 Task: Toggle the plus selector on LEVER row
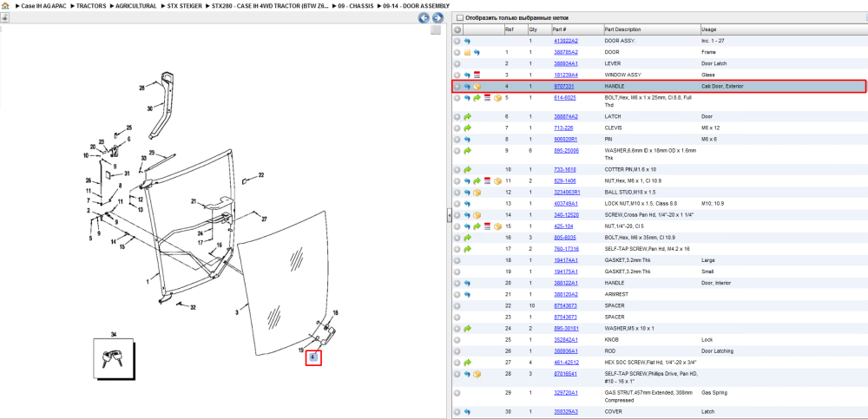coord(457,63)
